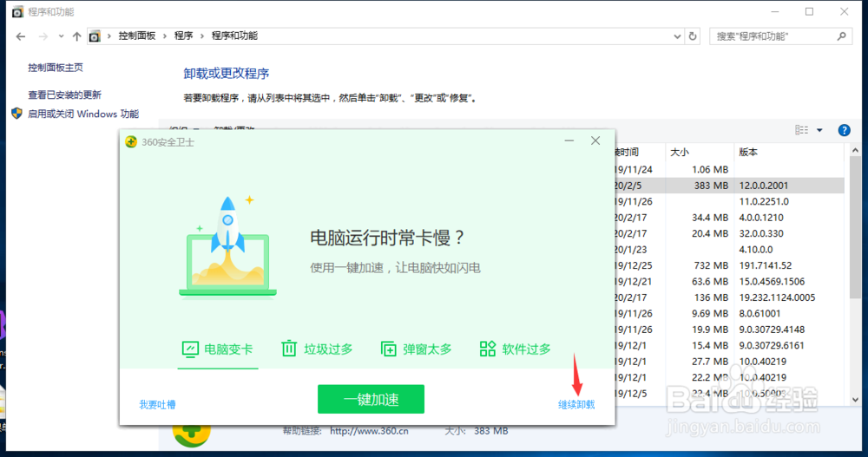Click the 360 program icon in details pane
This screenshot has height=457, width=868.
[191, 434]
